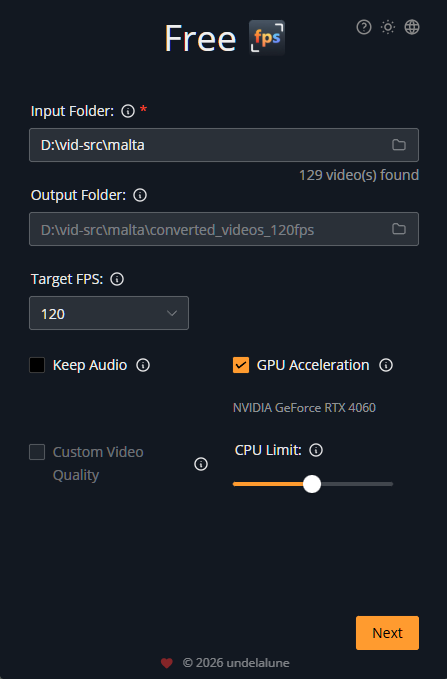Open the help question mark icon

click(364, 27)
